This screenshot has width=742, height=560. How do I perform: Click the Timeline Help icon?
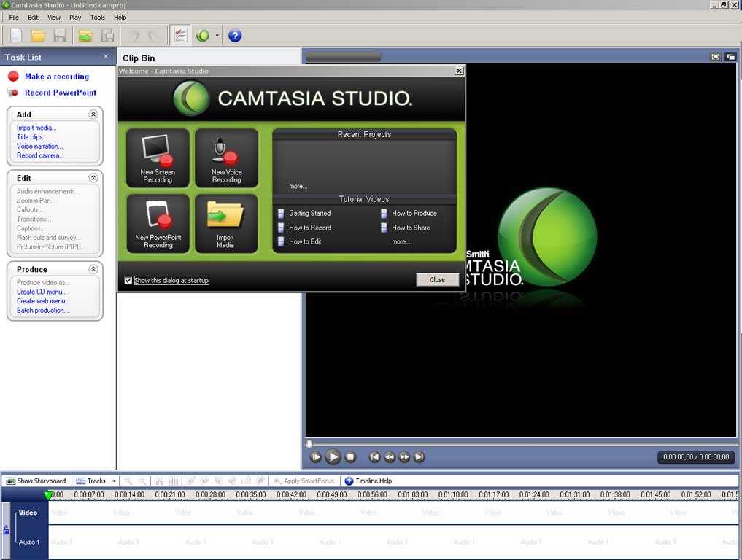[x=349, y=481]
